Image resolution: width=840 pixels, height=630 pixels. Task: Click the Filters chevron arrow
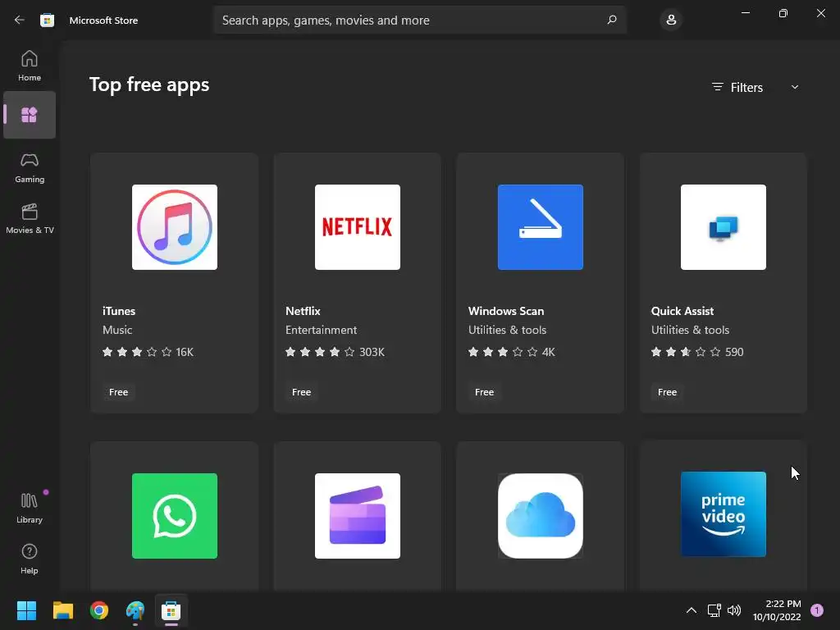click(795, 87)
